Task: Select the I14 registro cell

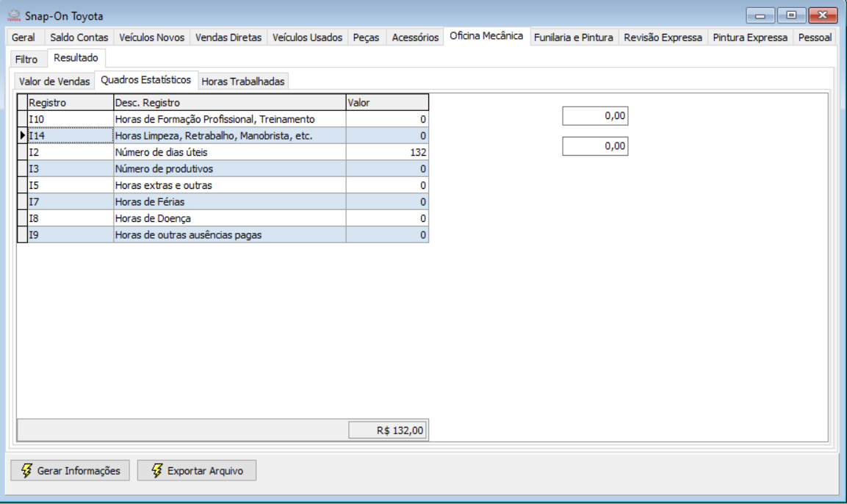Action: [71, 136]
